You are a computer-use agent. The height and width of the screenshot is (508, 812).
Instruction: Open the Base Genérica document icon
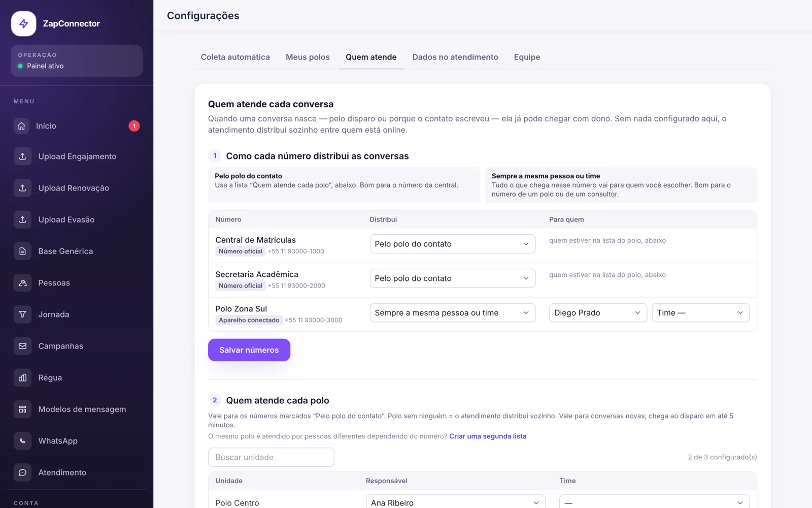pos(22,251)
